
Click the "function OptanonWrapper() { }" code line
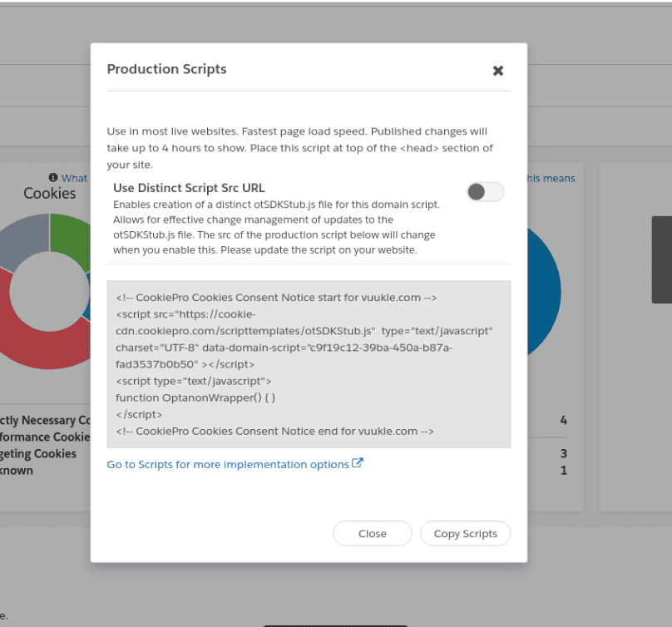(195, 397)
